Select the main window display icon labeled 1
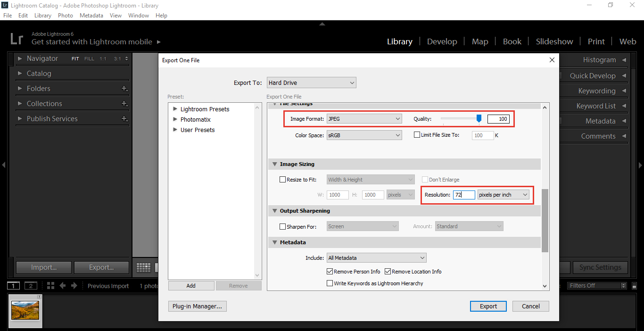The height and width of the screenshot is (331, 644). (14, 286)
